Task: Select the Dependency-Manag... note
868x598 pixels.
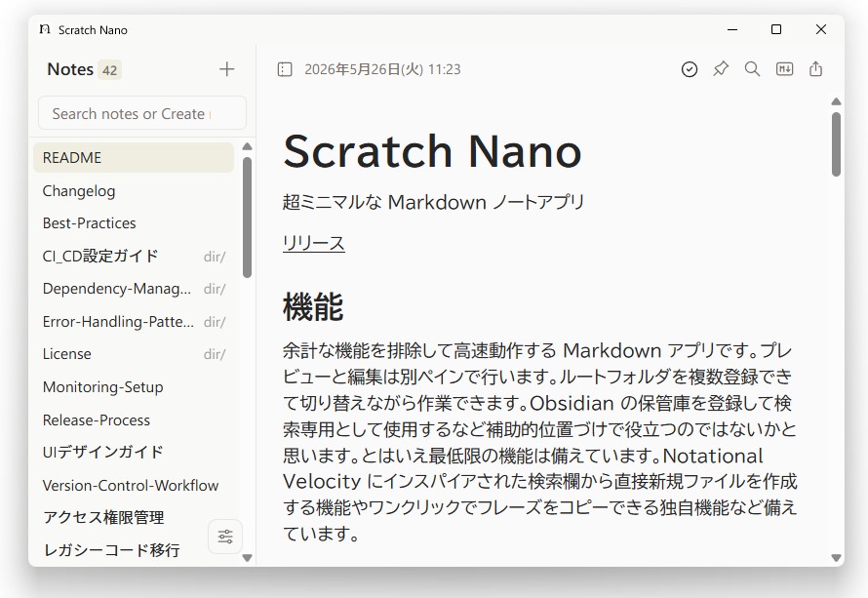Action: [x=134, y=289]
